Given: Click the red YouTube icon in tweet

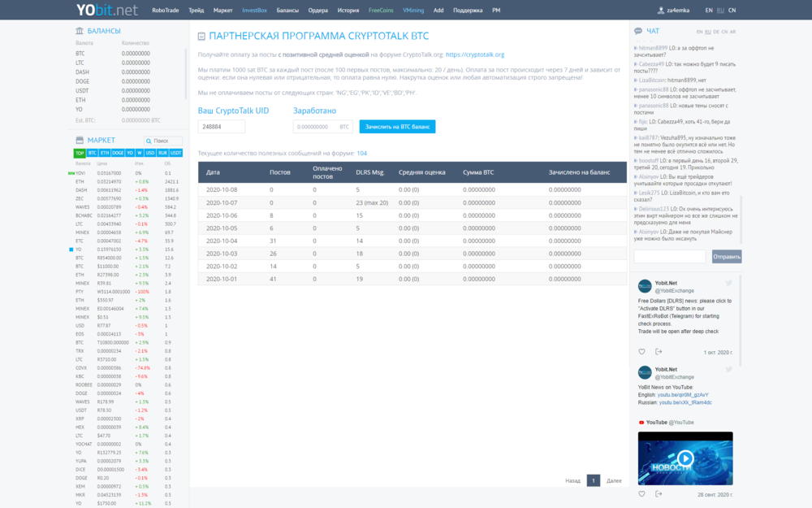Looking at the screenshot, I should (x=641, y=423).
